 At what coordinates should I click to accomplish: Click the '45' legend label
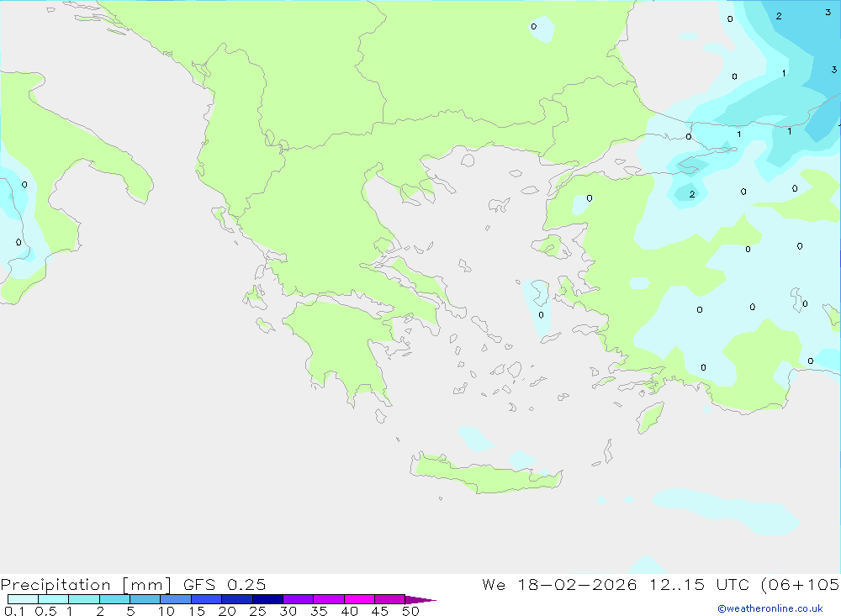380,611
